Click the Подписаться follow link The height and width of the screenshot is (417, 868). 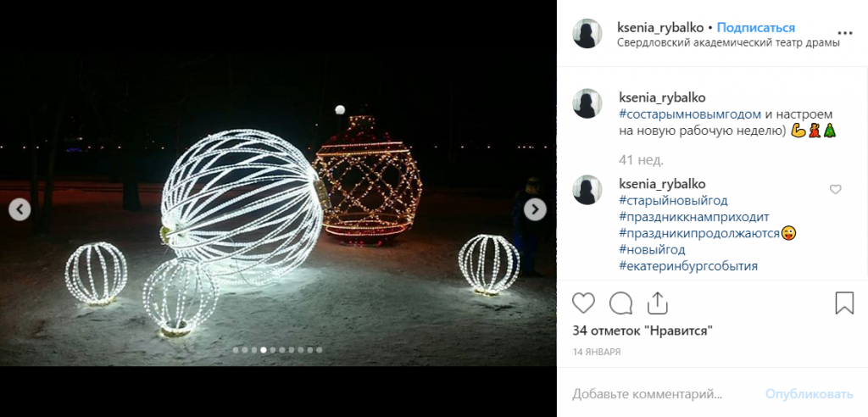tap(756, 28)
